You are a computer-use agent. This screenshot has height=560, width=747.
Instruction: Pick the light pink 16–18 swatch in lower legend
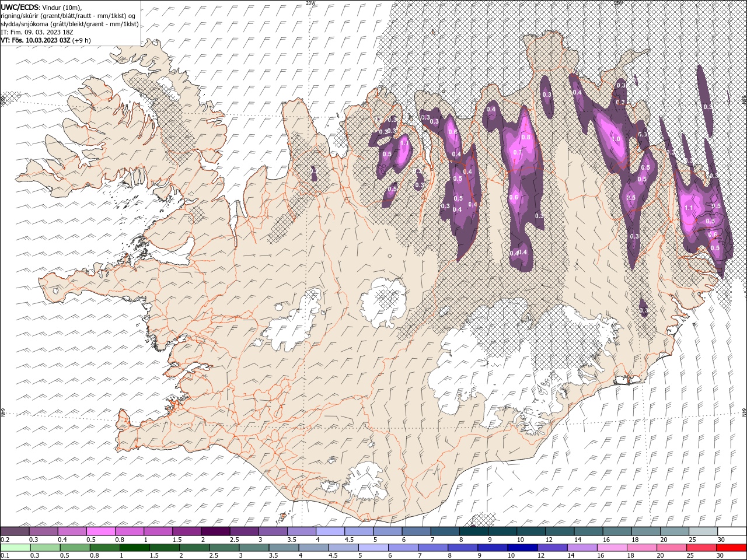click(612, 548)
